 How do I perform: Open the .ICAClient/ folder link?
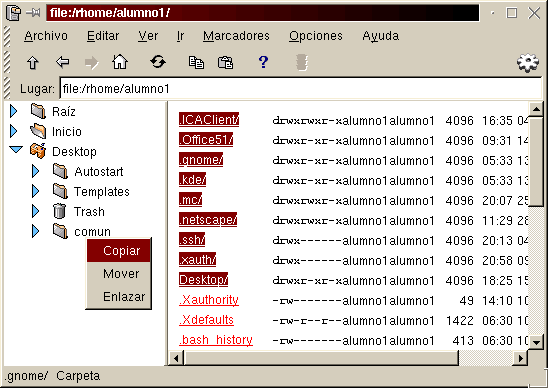coord(209,120)
